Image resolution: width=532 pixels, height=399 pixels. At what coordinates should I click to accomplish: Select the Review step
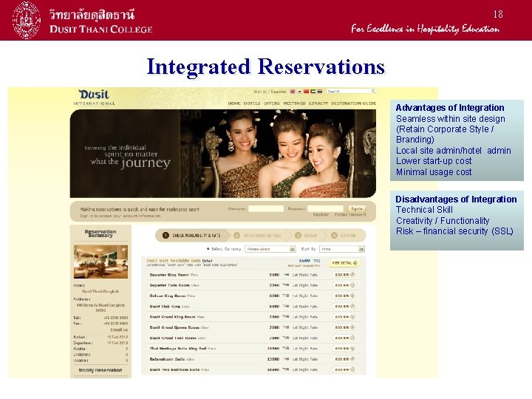tap(307, 236)
